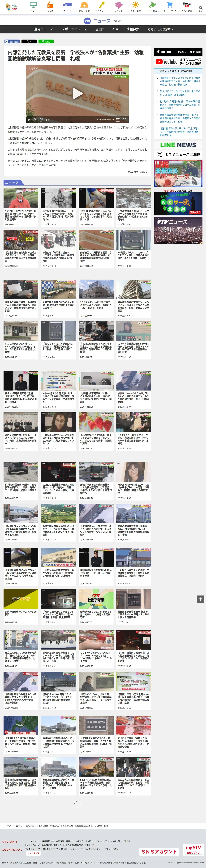This screenshot has width=206, height=868.
Task: Open article about マグロやブリ早上がり高騰
Action: [x=133, y=735]
